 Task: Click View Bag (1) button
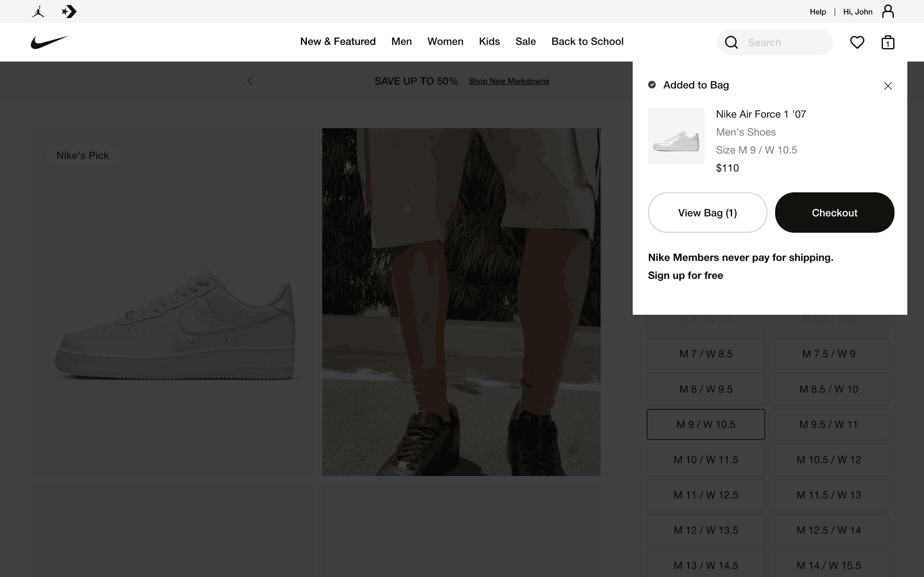707,213
